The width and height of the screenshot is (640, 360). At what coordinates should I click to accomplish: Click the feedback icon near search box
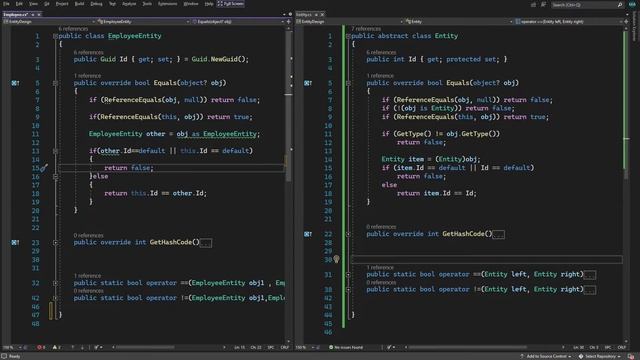click(543, 5)
